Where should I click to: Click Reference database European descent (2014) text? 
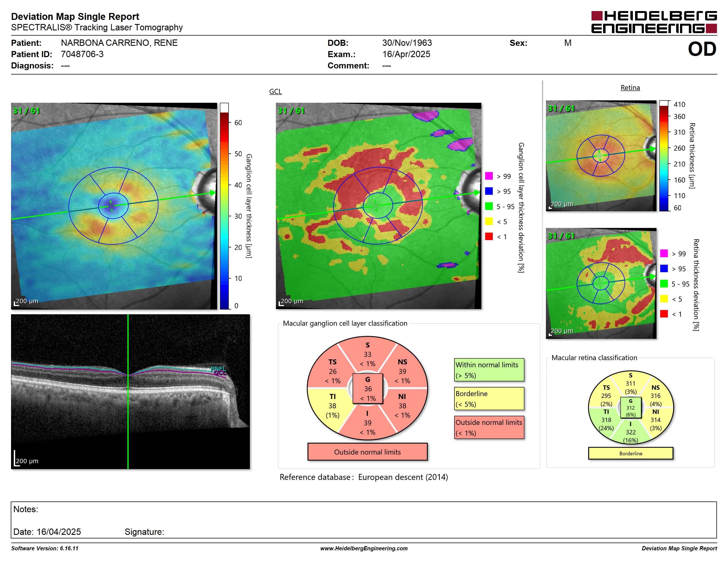364,477
